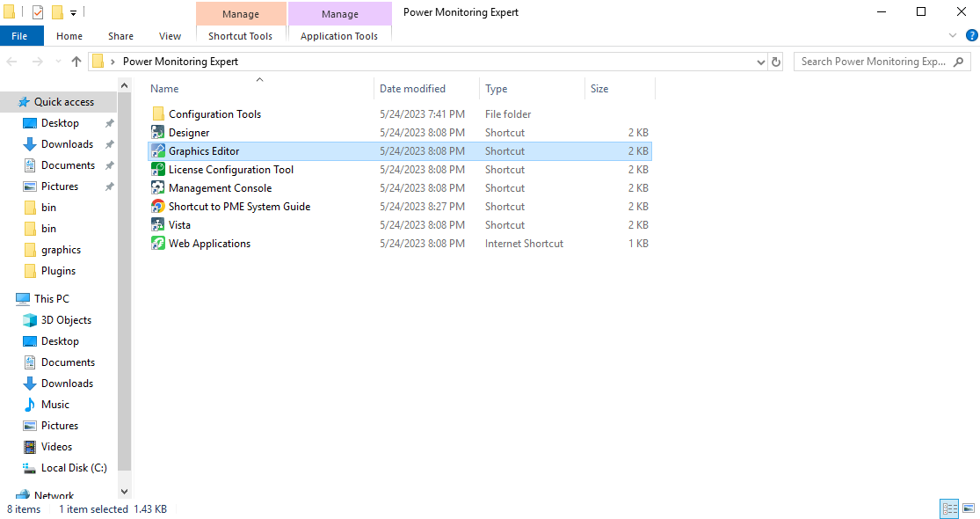Open 3D Objects under This PC
Image resolution: width=980 pixels, height=519 pixels.
[66, 320]
